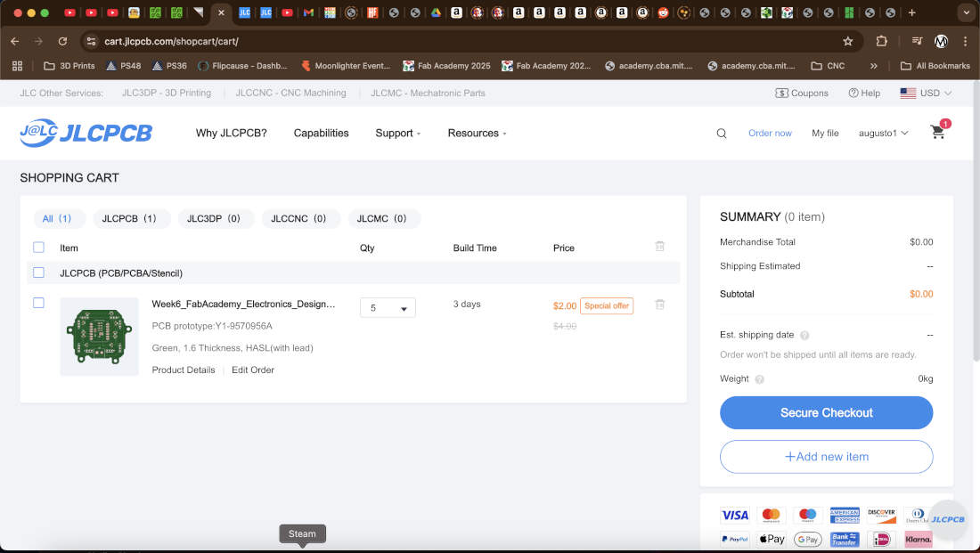
Task: Open the Reddit tab in the tab strip
Action: tap(663, 12)
